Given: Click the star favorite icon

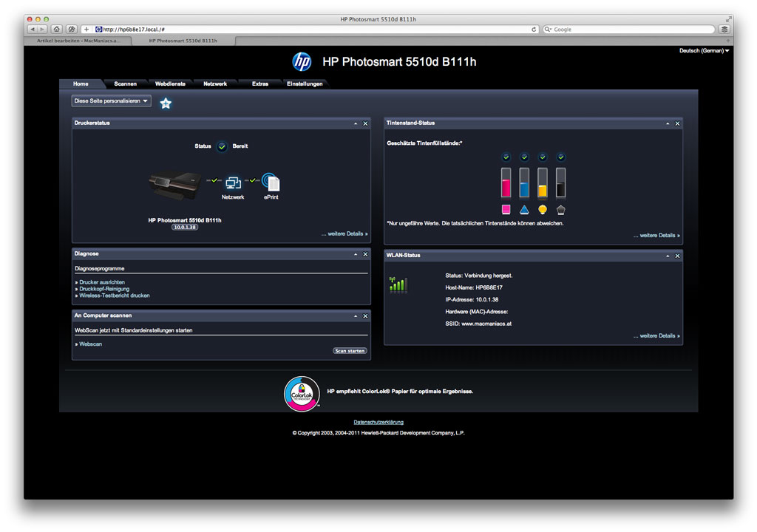Looking at the screenshot, I should click(x=166, y=103).
